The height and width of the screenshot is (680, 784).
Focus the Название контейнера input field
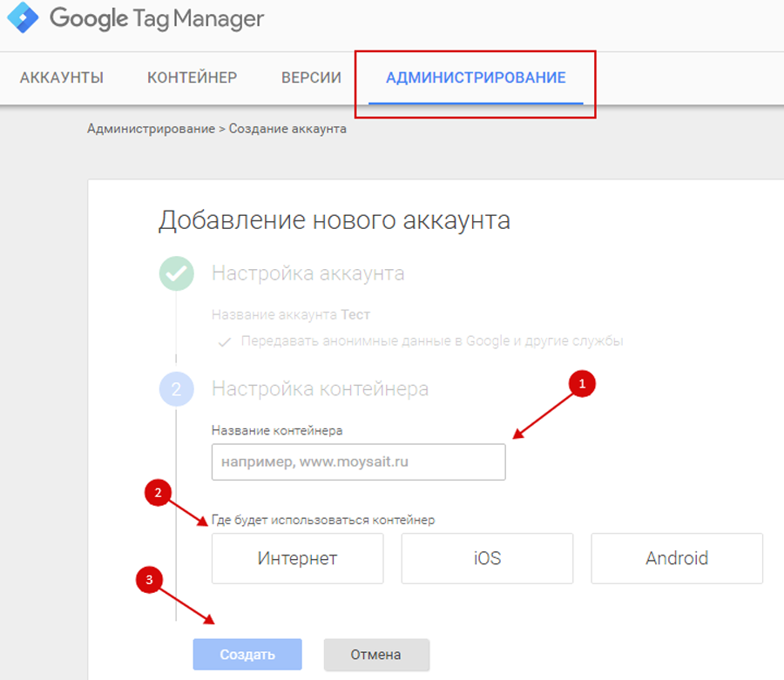tap(358, 462)
